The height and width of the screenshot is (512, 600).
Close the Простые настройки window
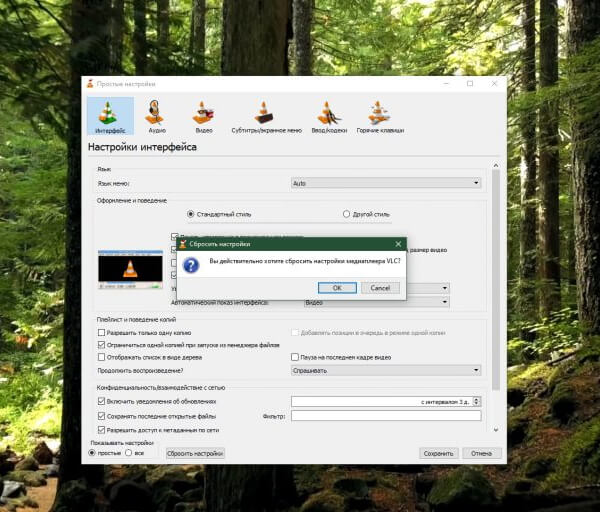tap(494, 84)
